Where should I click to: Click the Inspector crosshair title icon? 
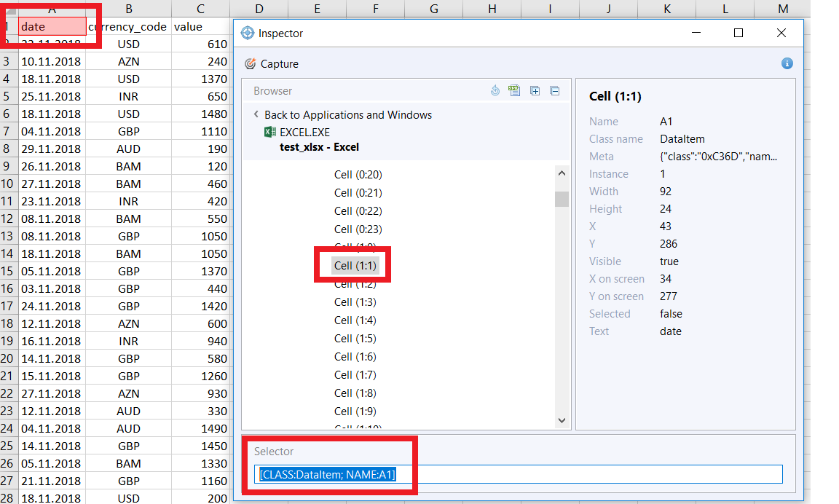247,34
